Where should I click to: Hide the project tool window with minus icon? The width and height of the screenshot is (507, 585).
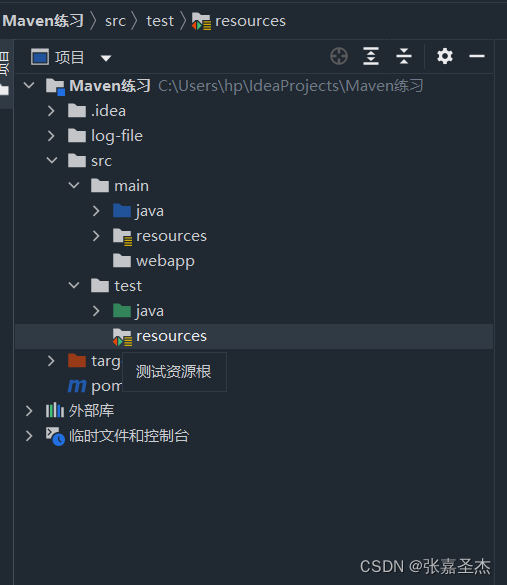point(477,56)
